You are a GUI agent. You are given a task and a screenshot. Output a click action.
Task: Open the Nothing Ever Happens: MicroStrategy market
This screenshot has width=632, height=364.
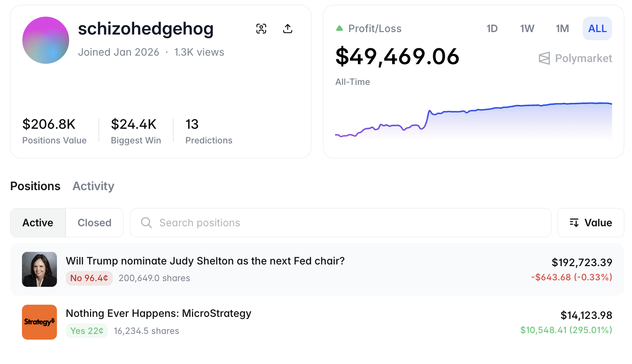click(x=159, y=313)
